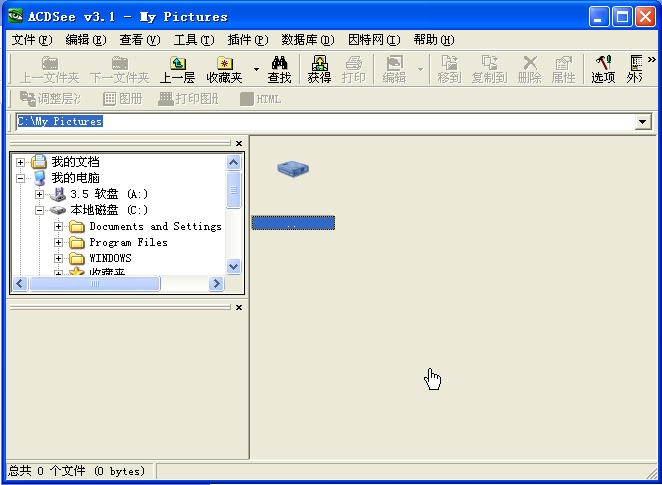Open the Database (数据库) menu

coord(308,40)
